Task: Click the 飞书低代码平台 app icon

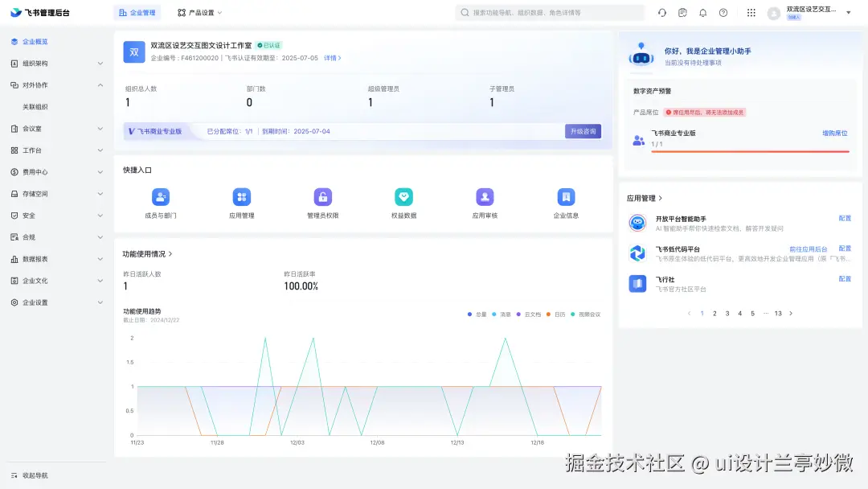Action: (637, 253)
